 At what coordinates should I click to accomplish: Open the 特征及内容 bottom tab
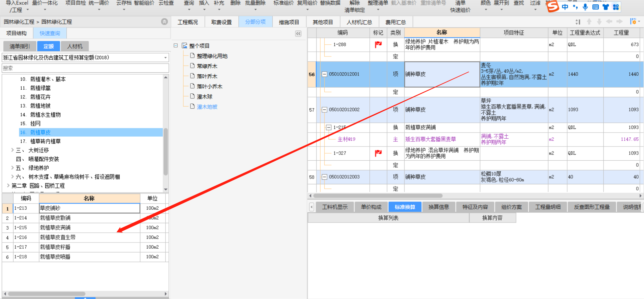[x=475, y=207]
